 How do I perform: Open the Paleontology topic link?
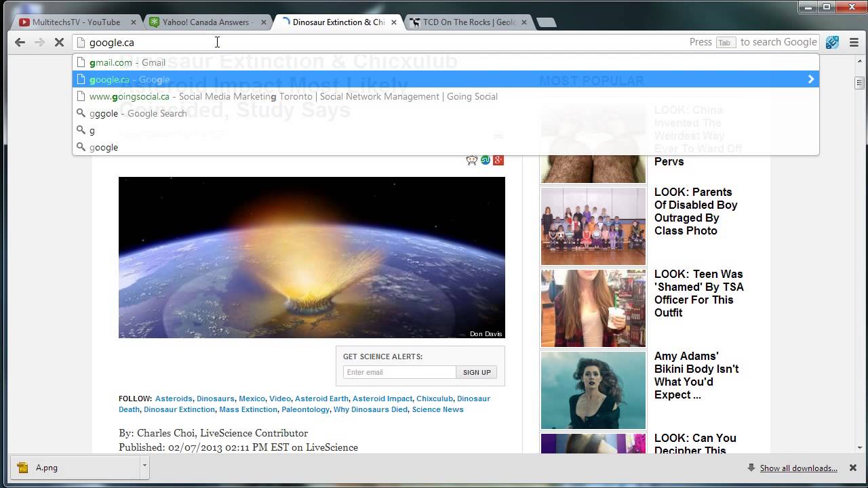(x=305, y=409)
